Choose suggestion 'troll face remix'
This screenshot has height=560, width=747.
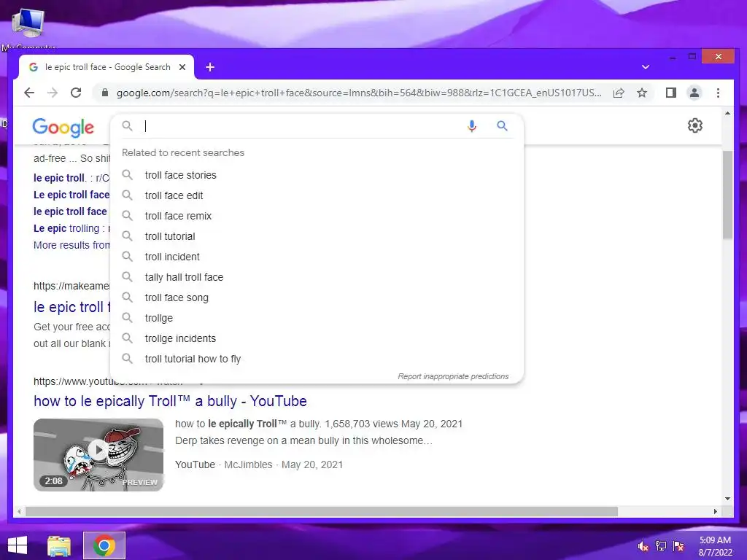[x=317, y=216]
